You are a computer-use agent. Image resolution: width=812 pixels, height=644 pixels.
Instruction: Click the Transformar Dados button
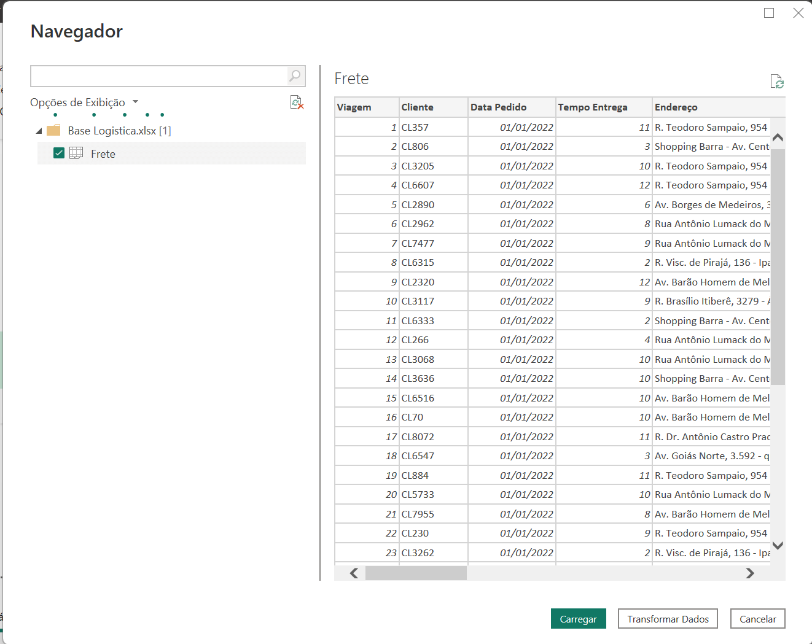(x=668, y=618)
